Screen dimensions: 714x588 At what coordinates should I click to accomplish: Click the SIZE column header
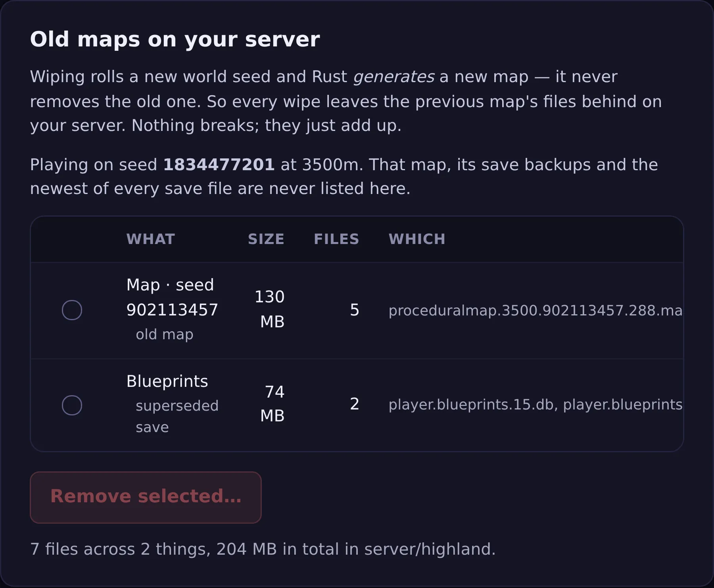click(266, 239)
